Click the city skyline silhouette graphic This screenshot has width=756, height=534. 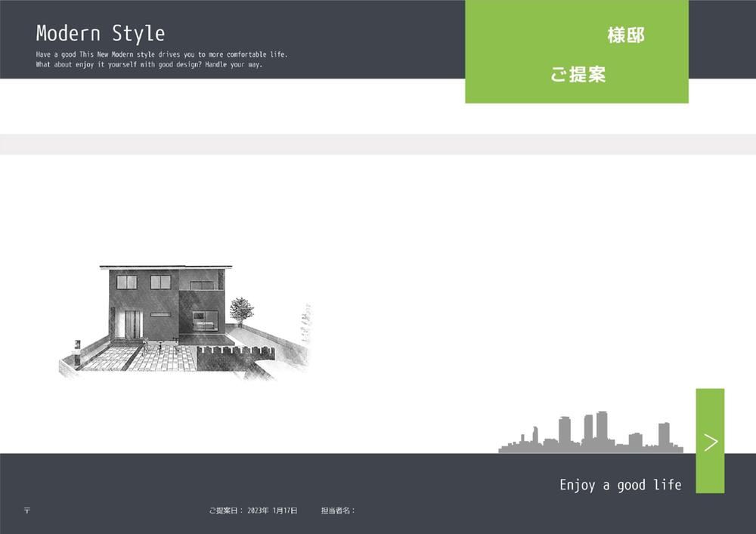(590, 432)
